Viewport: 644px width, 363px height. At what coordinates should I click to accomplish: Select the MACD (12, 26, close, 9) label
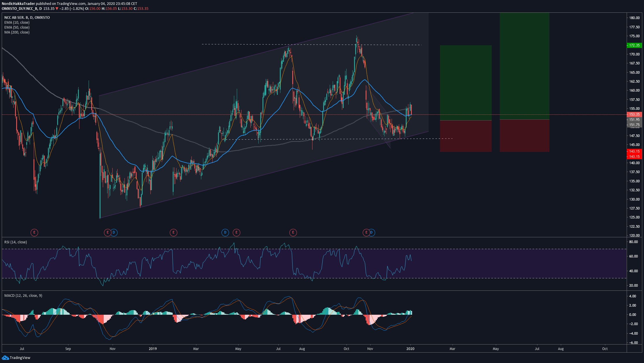pyautogui.click(x=23, y=296)
